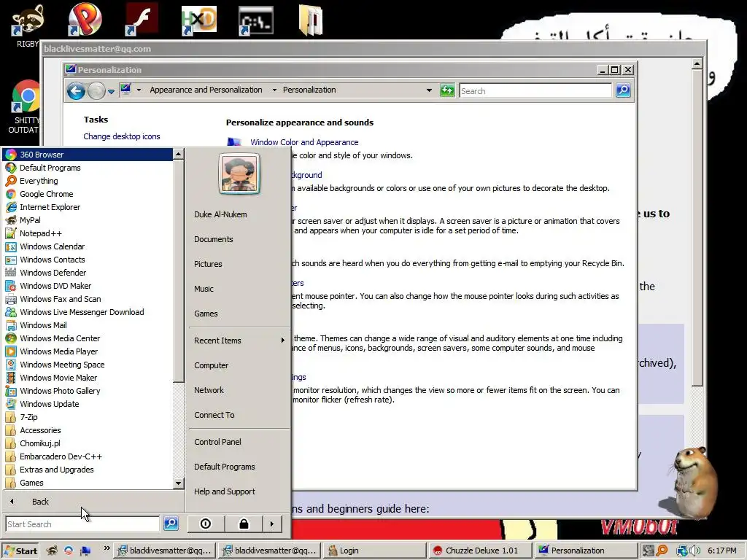Go Back to the main Start menu
This screenshot has width=747, height=560.
click(x=40, y=502)
